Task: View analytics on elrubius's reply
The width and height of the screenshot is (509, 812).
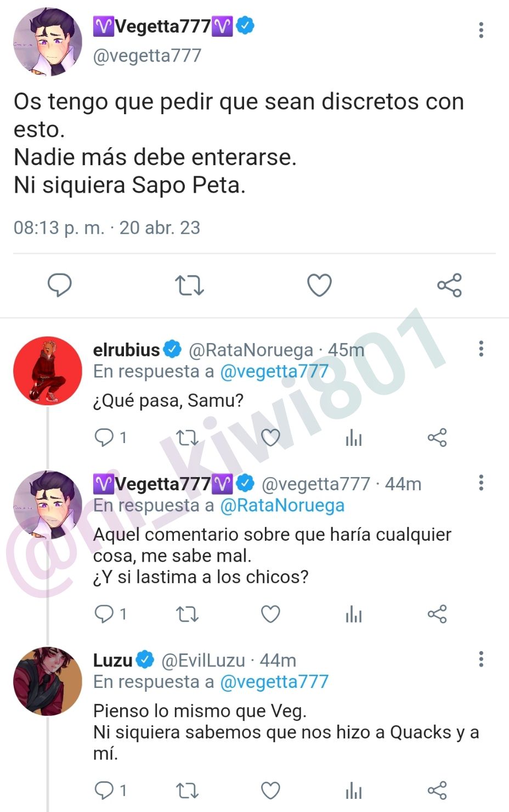Action: 354,438
